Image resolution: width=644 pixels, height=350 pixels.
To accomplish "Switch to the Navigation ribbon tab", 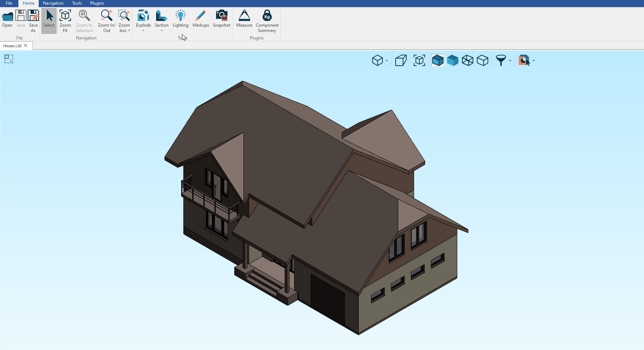I will pos(53,3).
